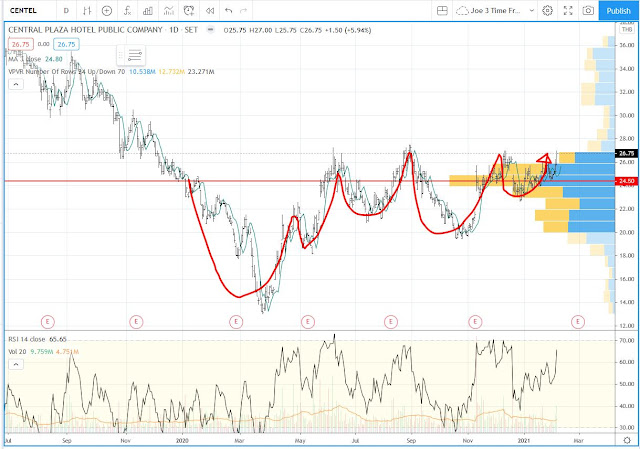Click the round market status icon after SET
This screenshot has height=449, width=640.
[x=210, y=30]
